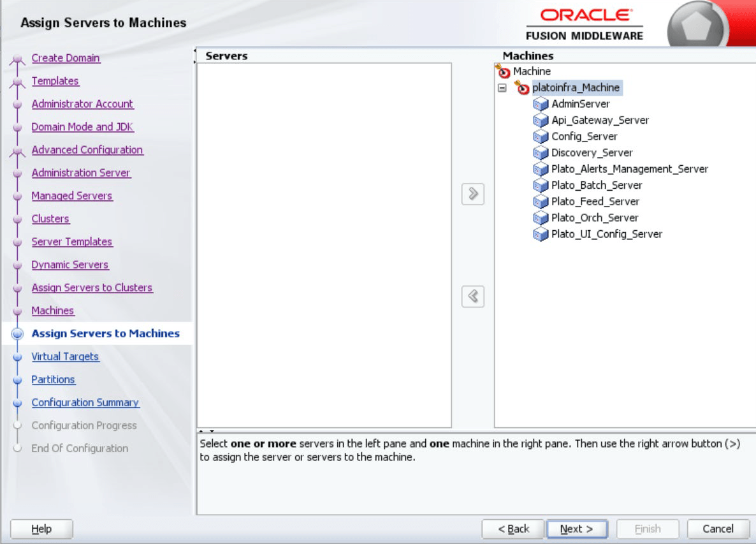The image size is (756, 544).
Task: Click the AdminServer server icon
Action: click(x=541, y=104)
